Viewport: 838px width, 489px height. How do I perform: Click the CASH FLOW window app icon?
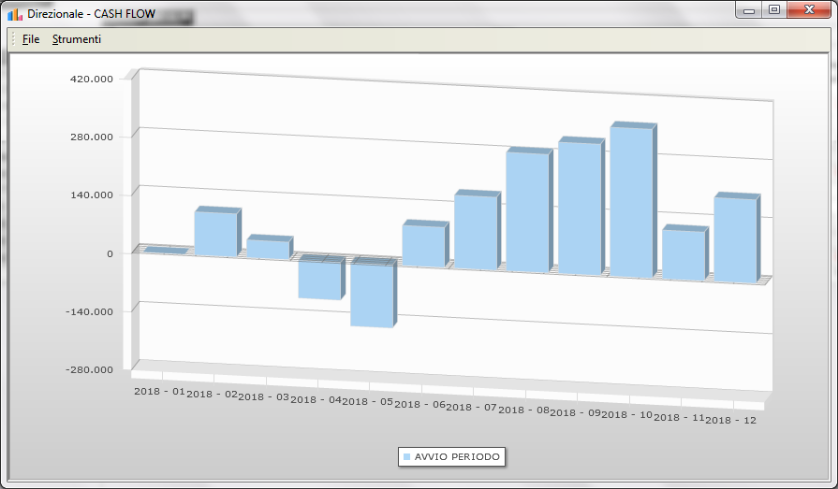(x=15, y=14)
